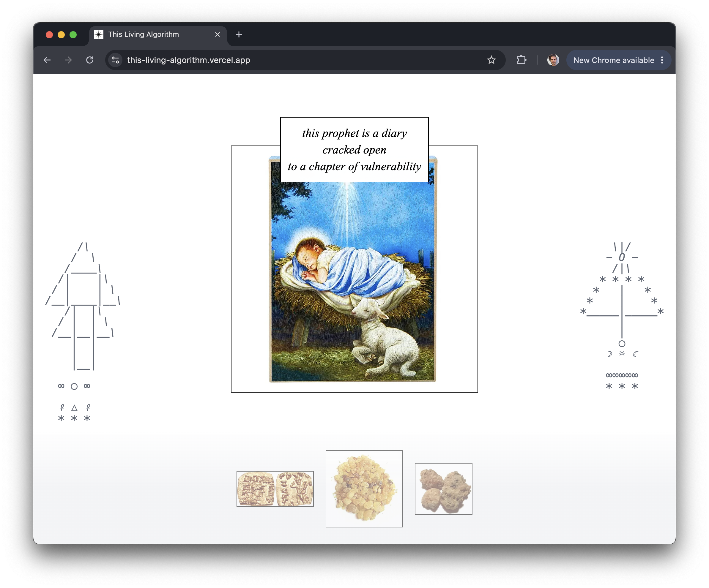The image size is (709, 588).
Task: Open a new tab with the plus button
Action: tap(239, 34)
